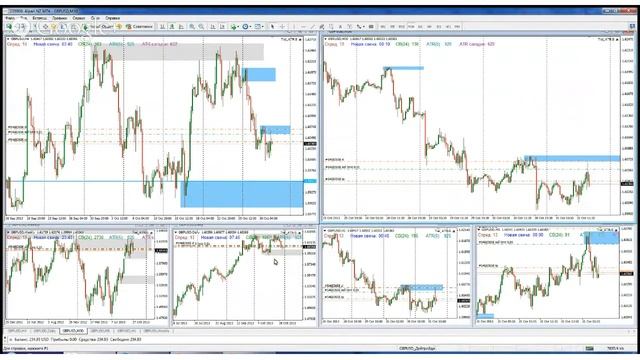Select the Trendline drawing tool
This screenshot has height=360, width=640.
click(313, 27)
